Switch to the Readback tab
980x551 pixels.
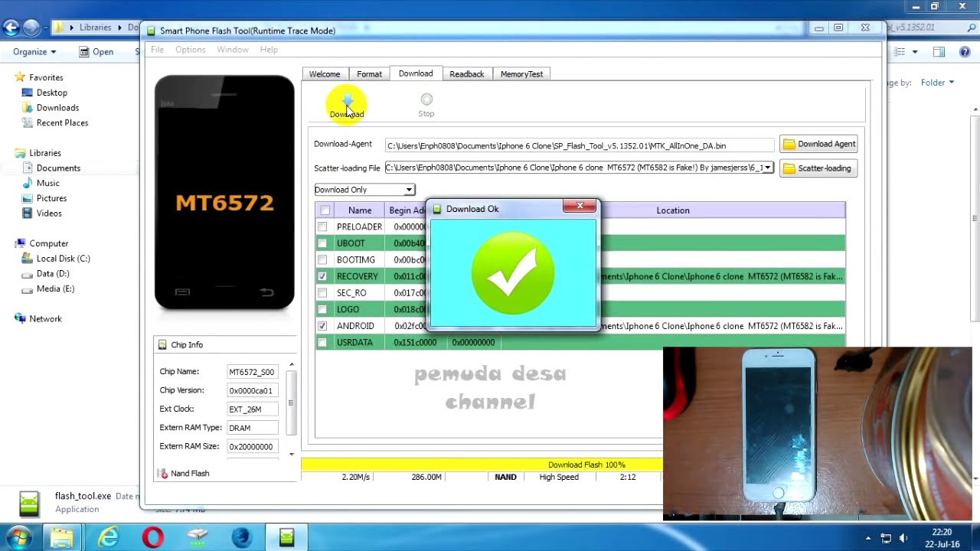tap(467, 74)
